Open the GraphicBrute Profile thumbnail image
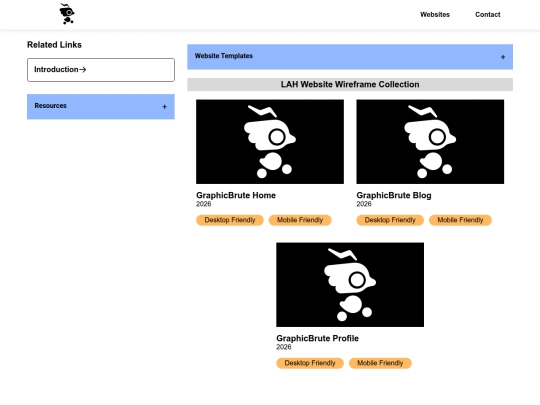The image size is (540, 405). tap(350, 284)
